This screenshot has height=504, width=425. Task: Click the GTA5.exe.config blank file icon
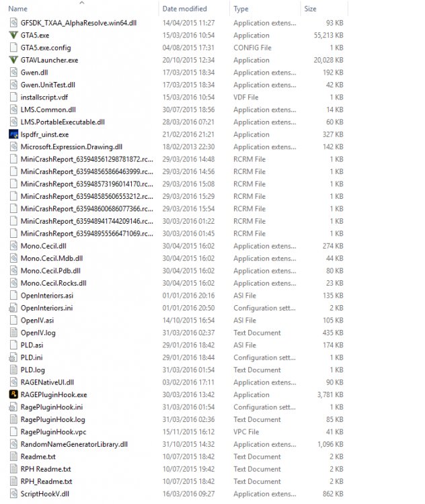coord(13,47)
